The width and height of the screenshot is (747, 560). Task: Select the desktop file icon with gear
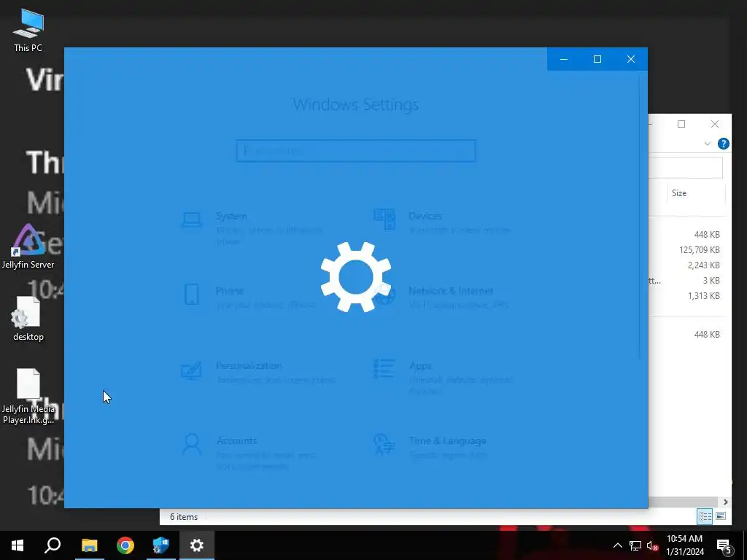pyautogui.click(x=28, y=319)
